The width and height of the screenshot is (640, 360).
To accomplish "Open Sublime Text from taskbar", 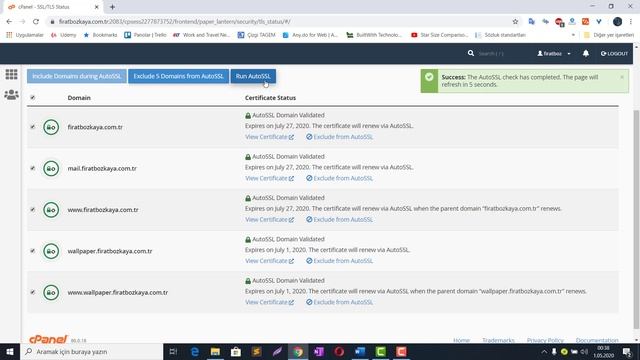I will click(257, 351).
